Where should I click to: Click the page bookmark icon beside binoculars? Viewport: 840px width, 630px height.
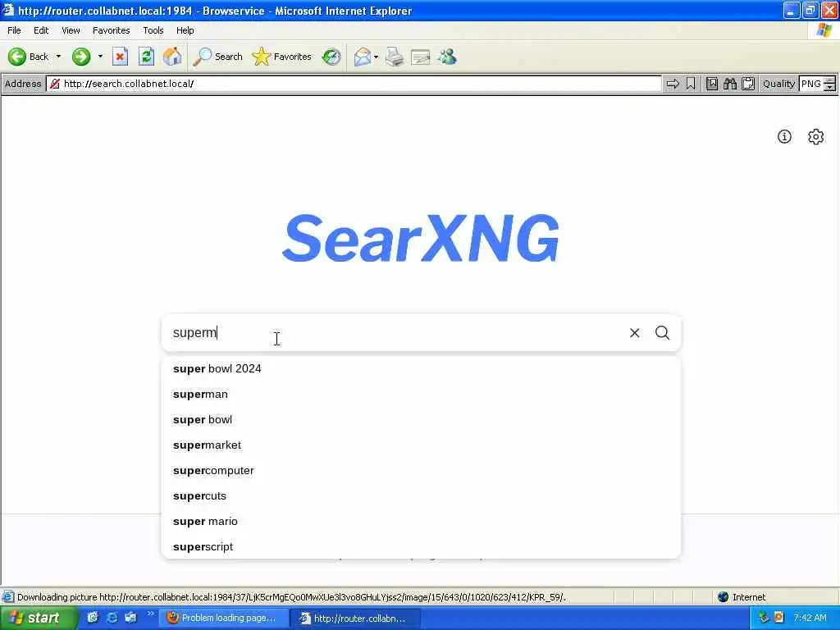coord(711,84)
